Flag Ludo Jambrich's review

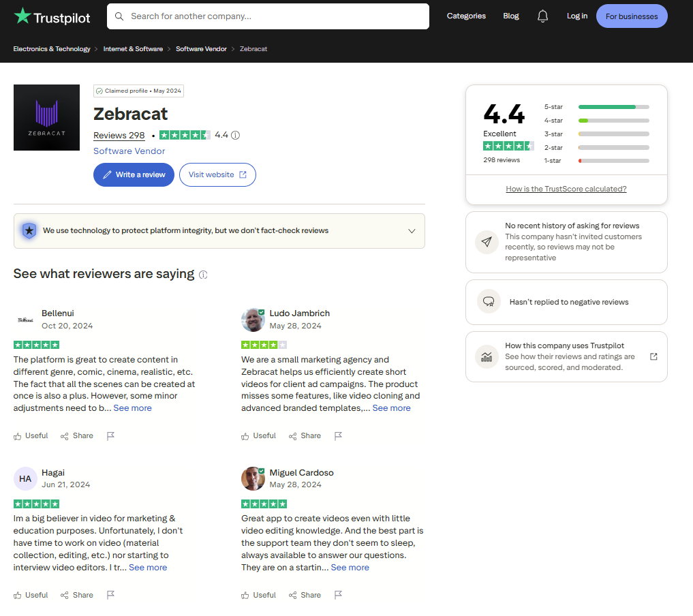point(338,435)
